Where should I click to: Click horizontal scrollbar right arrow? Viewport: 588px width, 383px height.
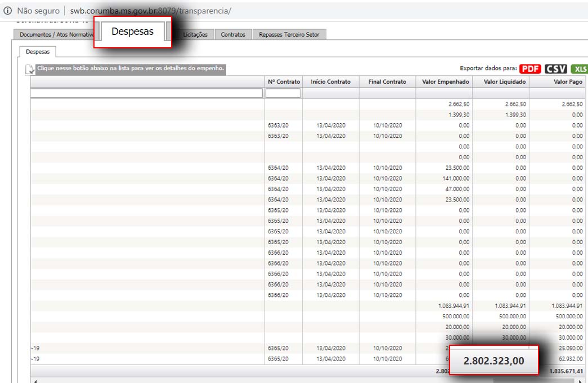(x=581, y=381)
